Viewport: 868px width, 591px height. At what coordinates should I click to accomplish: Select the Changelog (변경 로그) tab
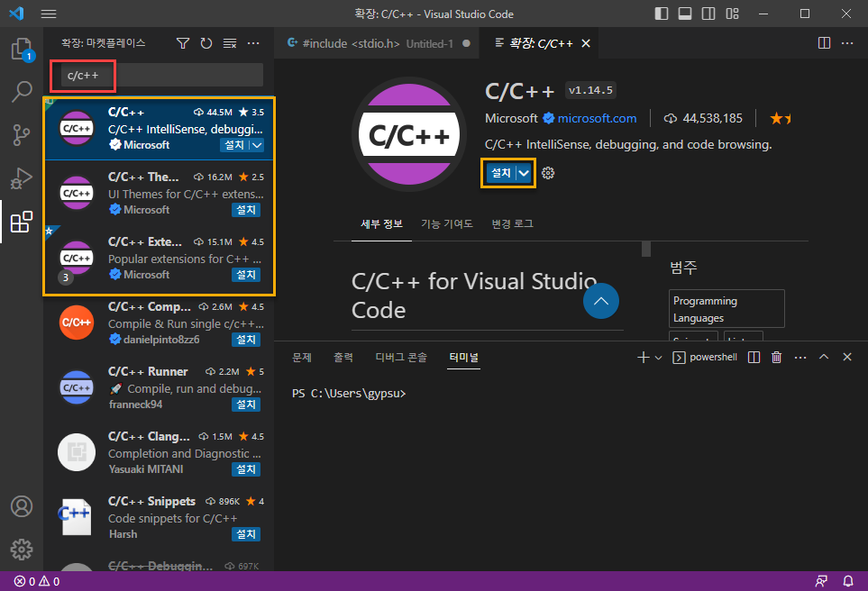tap(513, 223)
